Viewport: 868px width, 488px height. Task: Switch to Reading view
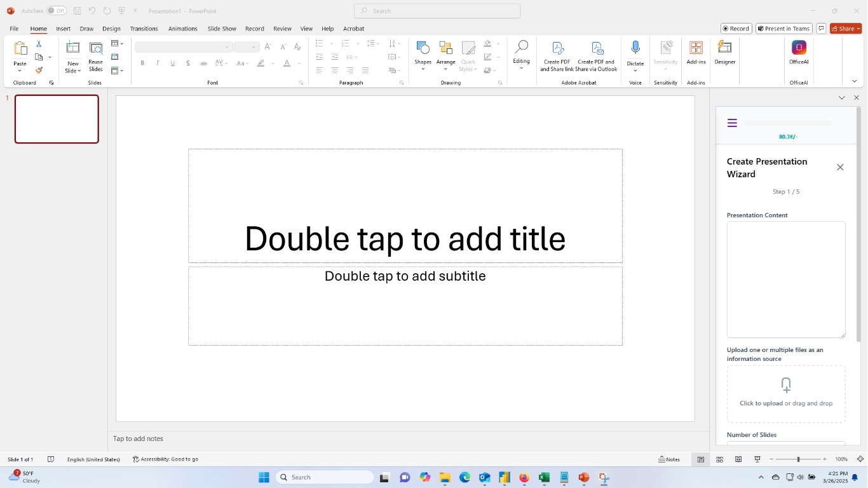pos(738,459)
